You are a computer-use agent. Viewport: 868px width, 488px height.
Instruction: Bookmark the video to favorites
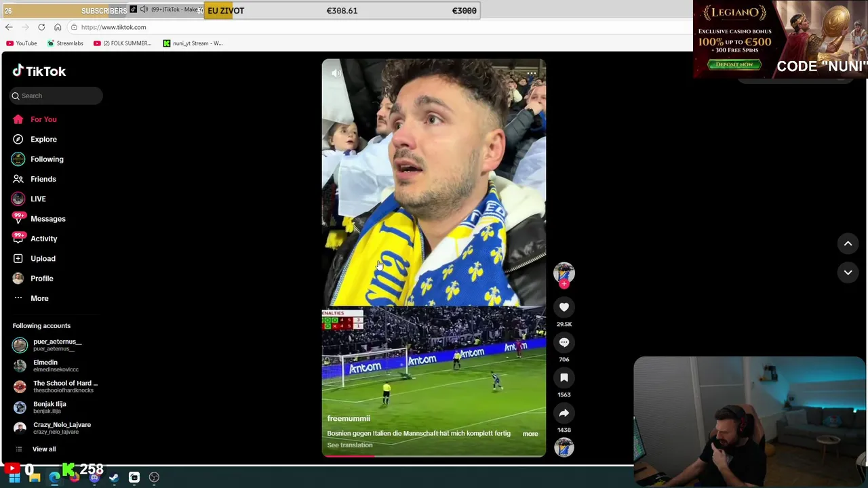coord(564,378)
